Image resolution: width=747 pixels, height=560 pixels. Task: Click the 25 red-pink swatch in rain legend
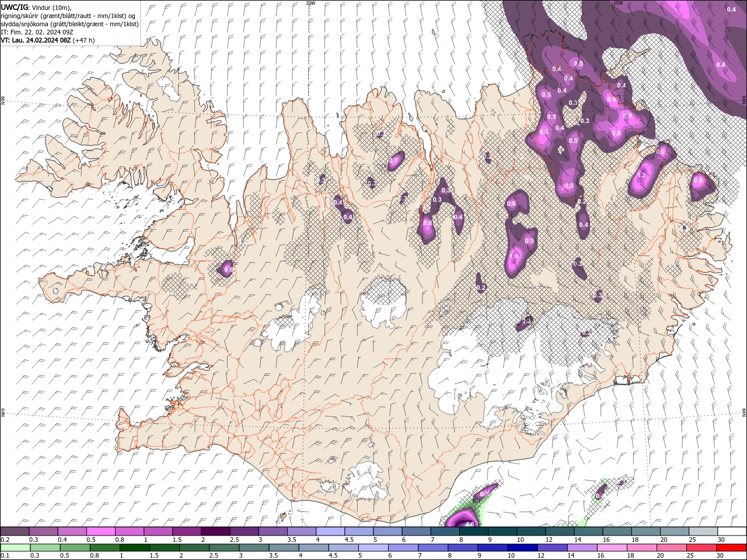click(x=701, y=548)
